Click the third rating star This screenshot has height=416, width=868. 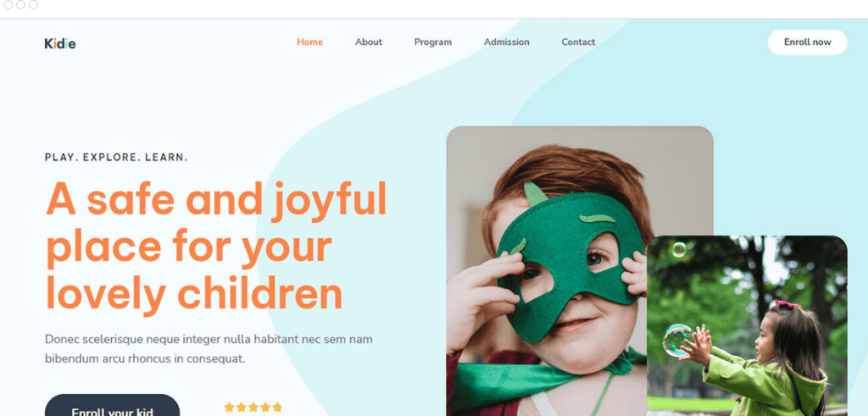253,408
